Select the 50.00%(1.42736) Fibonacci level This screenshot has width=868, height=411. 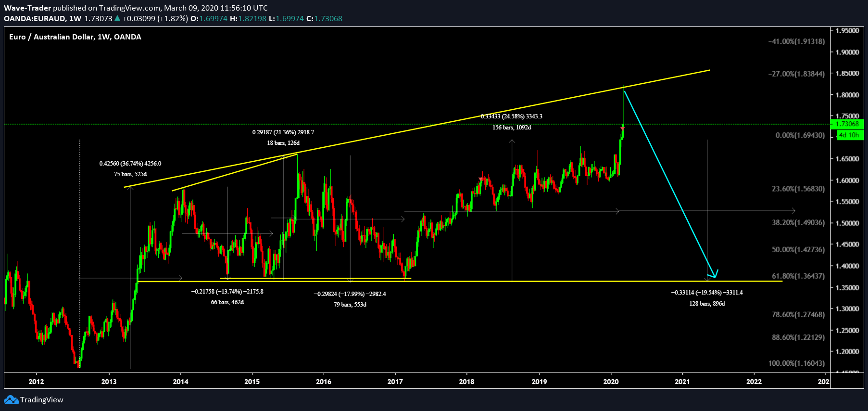tap(798, 249)
